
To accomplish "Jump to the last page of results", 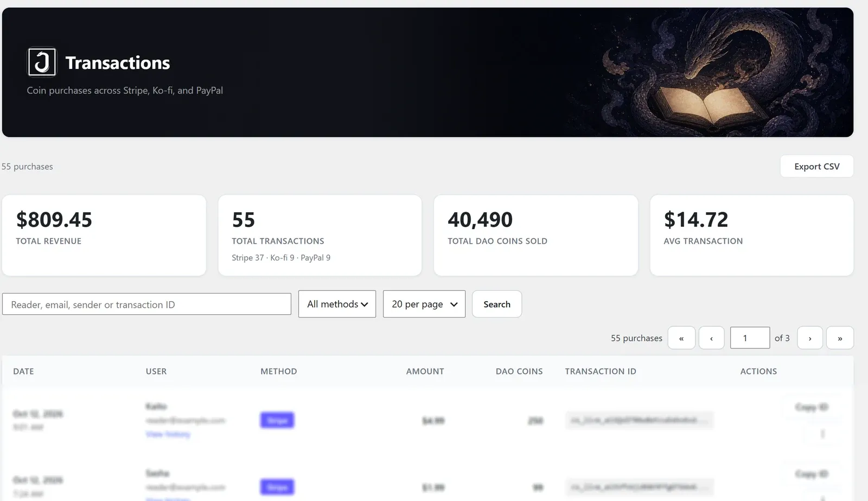I will click(x=840, y=338).
